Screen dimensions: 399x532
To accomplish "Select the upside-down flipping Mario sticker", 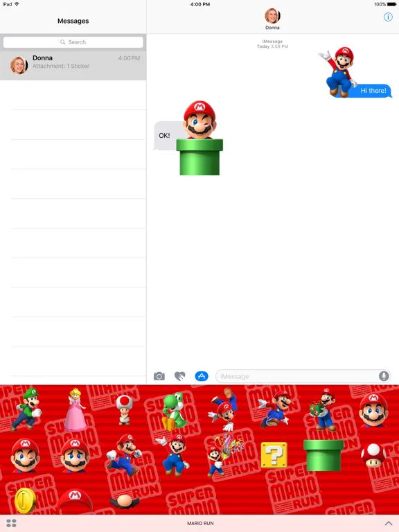I will coord(224,409).
